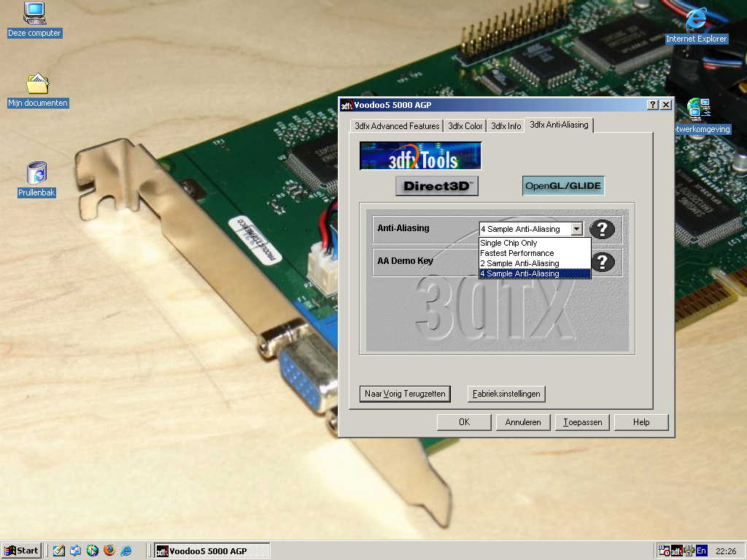
Task: Click the 3dfx icon in dialog title bar
Action: pyautogui.click(x=347, y=105)
